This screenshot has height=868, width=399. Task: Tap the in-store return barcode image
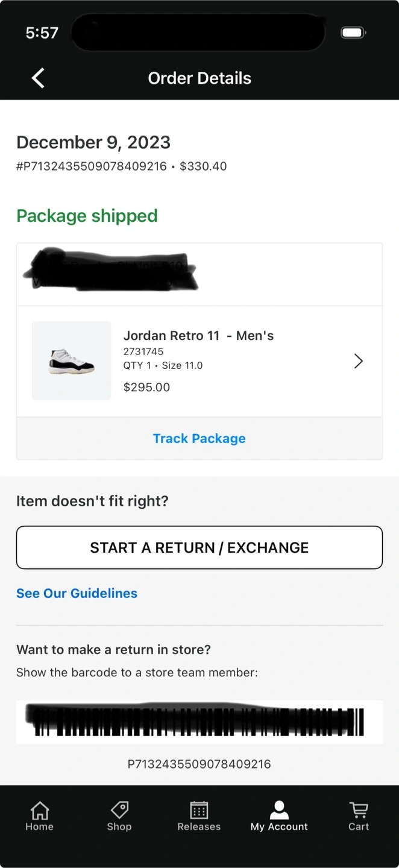199,722
